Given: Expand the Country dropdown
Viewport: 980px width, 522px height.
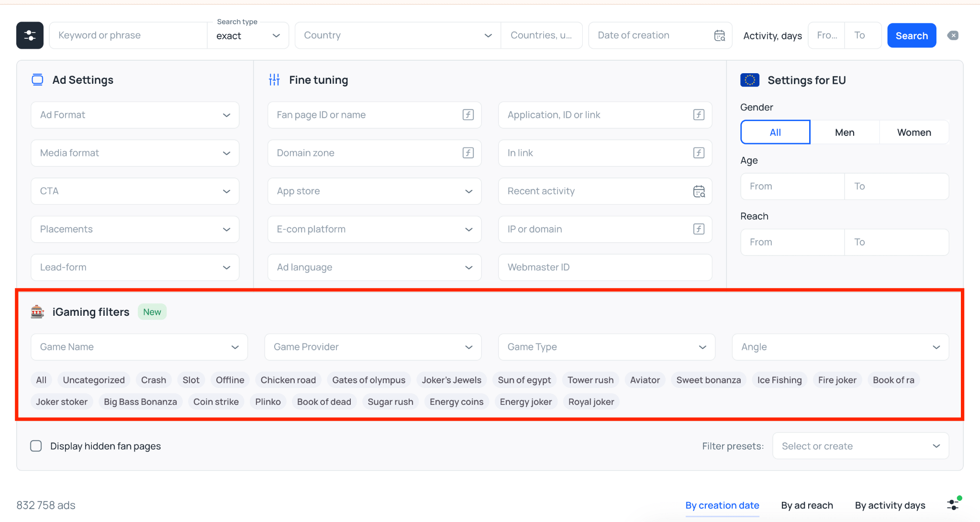Looking at the screenshot, I should pos(398,35).
